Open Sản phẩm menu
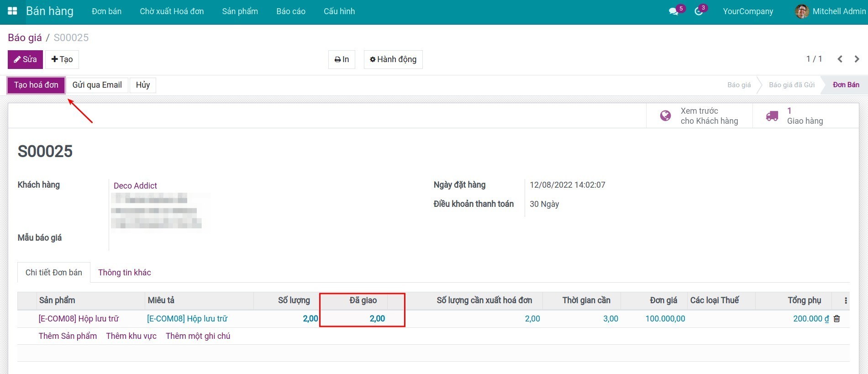This screenshot has width=868, height=374. coord(240,11)
